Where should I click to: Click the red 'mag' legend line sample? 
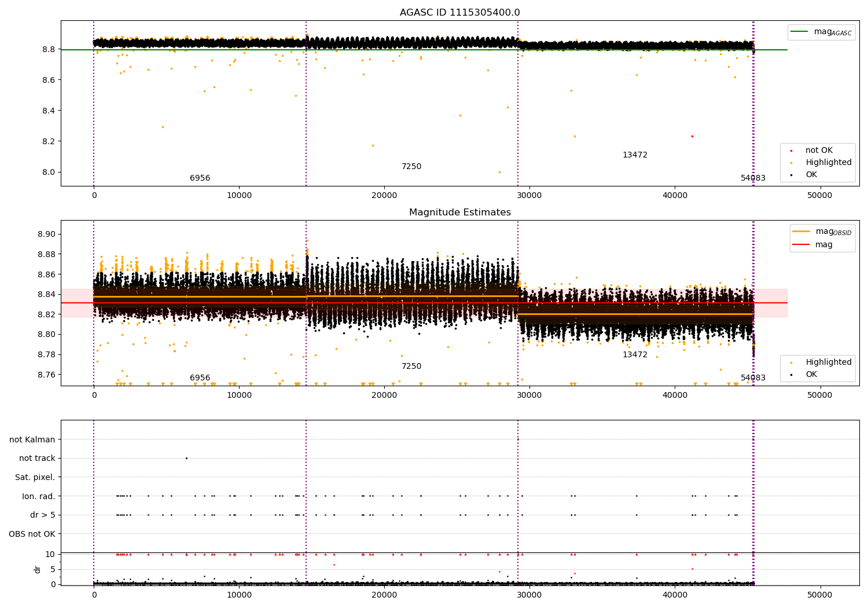click(801, 245)
